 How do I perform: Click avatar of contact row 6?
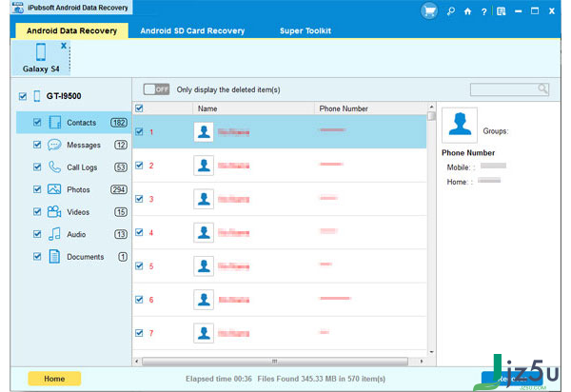204,300
